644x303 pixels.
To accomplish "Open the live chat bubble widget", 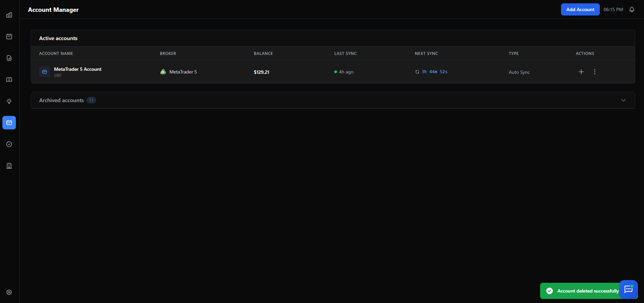I will 628,289.
